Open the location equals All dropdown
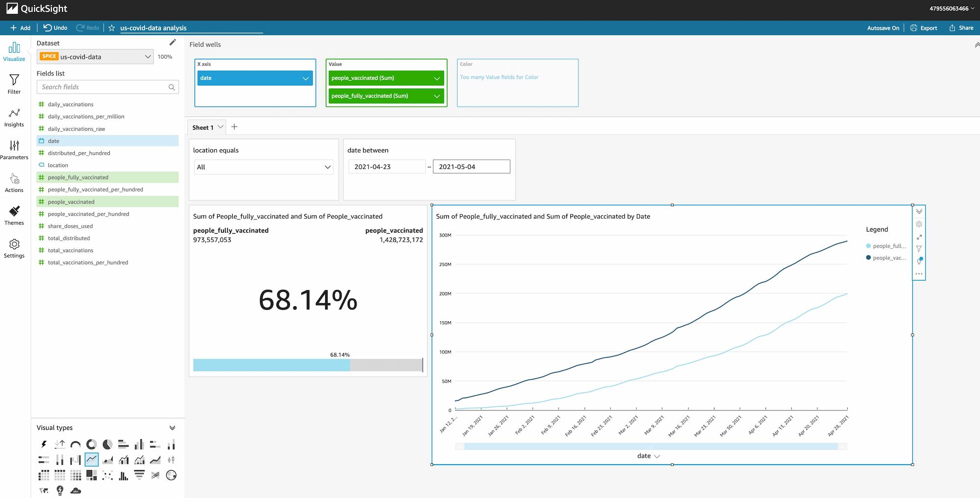The width and height of the screenshot is (980, 498). tap(264, 167)
